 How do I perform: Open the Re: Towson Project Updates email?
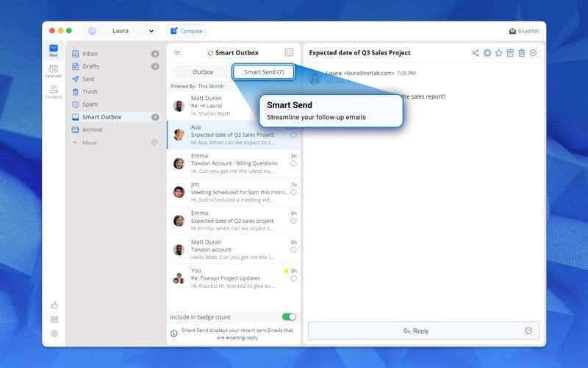pos(233,278)
